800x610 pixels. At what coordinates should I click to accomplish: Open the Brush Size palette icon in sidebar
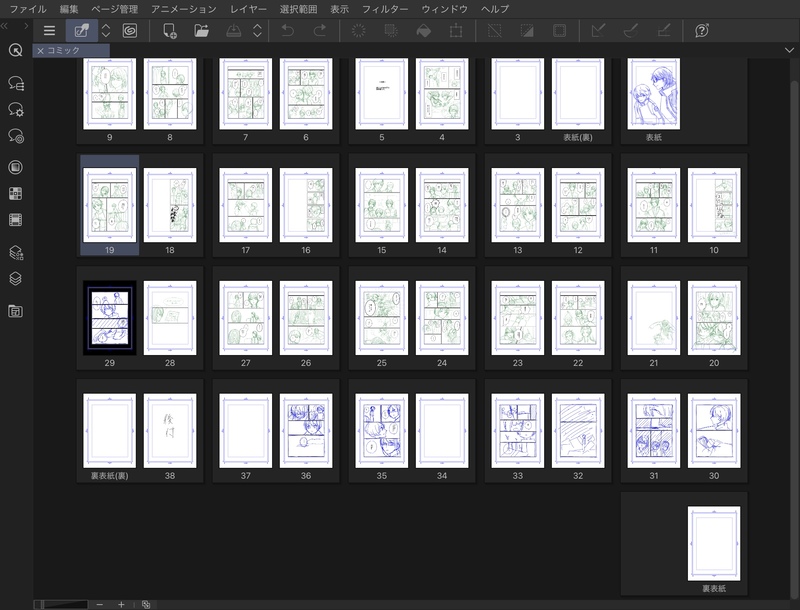(x=16, y=136)
